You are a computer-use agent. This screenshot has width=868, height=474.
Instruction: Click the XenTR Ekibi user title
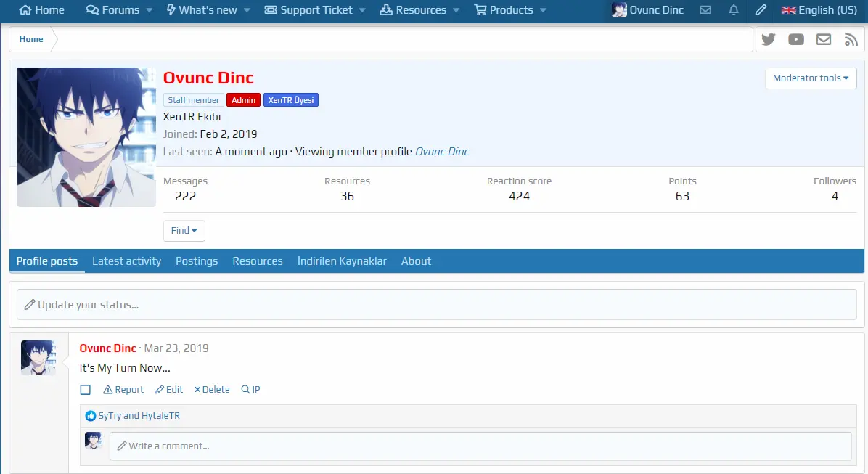[x=192, y=117]
